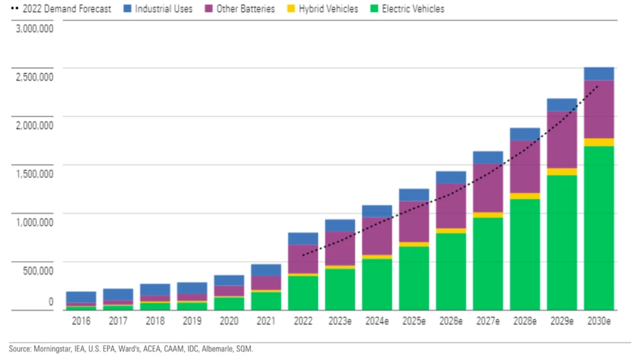Click the dotted forecast line near 2027e
The height and width of the screenshot is (364, 640).
[x=488, y=175]
